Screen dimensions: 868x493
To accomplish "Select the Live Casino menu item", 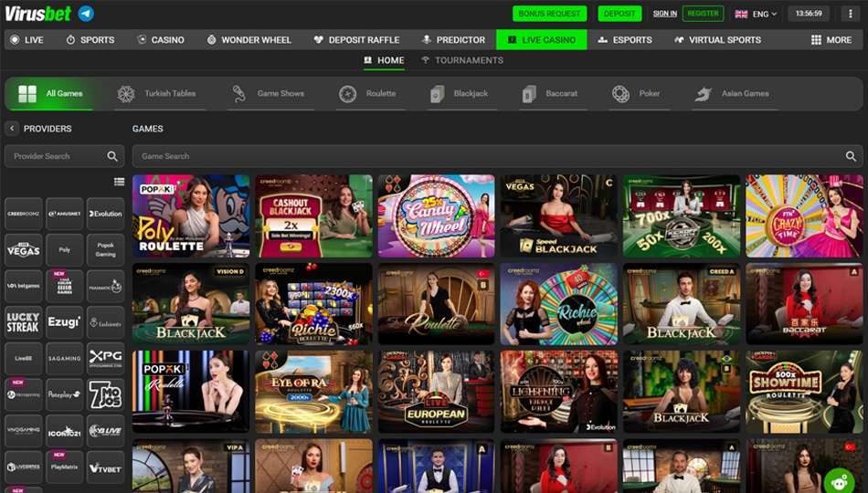I will (x=542, y=40).
